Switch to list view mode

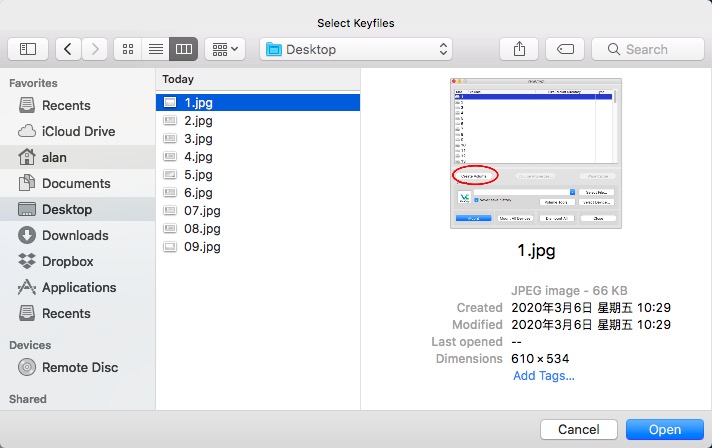point(156,49)
